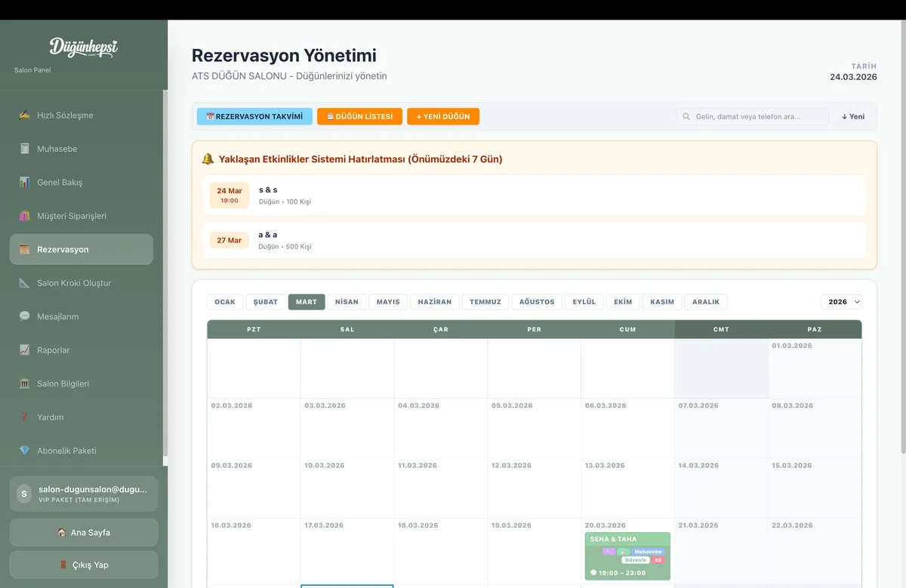Viewport: 906px width, 588px height.
Task: Select calendar cell 05.03.2026
Action: pos(534,428)
